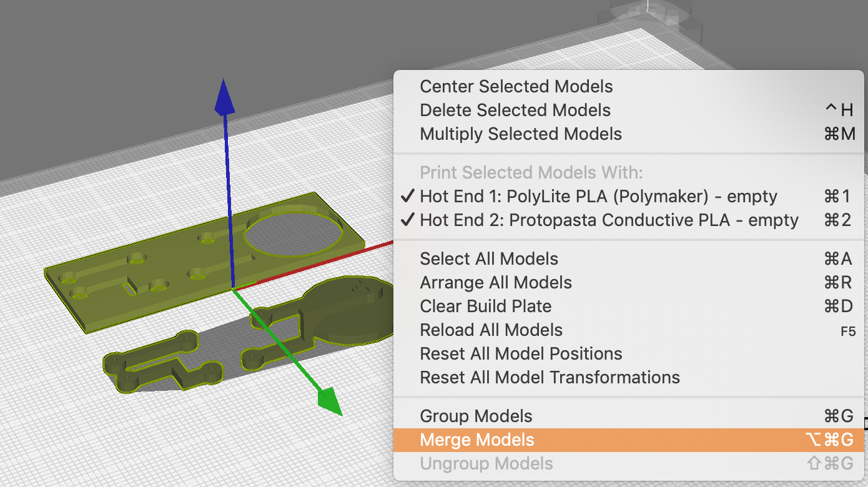Choose Center Selected Models
The image size is (868, 487).
tap(516, 86)
